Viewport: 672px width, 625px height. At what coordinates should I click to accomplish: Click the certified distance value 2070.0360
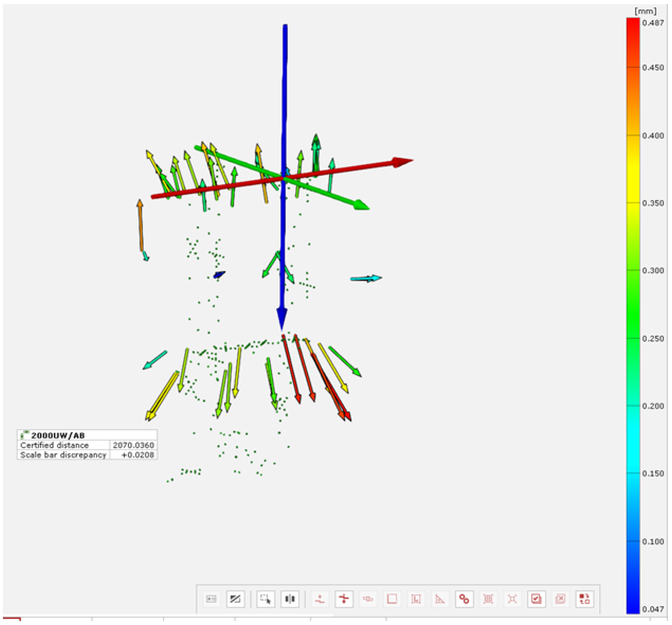[x=133, y=445]
